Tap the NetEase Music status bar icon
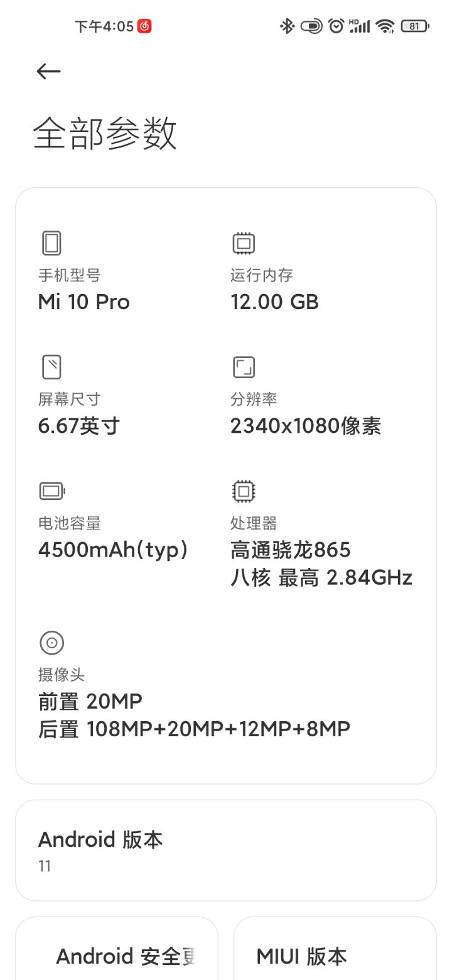Image resolution: width=452 pixels, height=980 pixels. [144, 26]
